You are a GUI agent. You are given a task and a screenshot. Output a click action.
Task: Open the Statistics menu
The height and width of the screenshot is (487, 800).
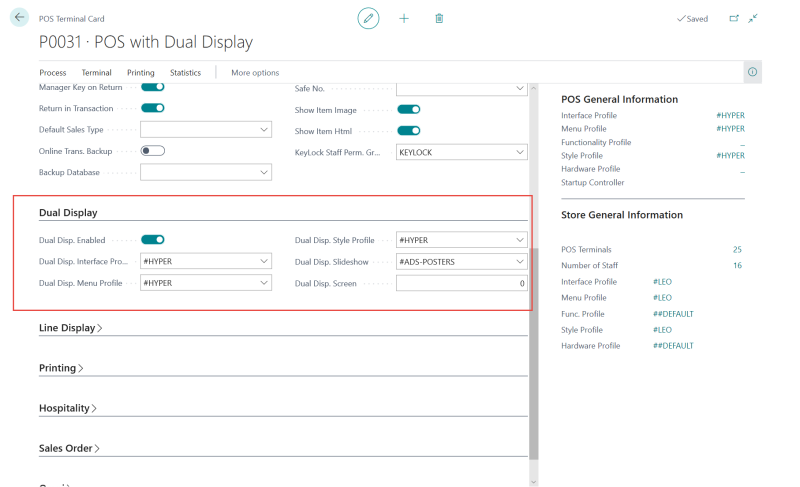pyautogui.click(x=185, y=73)
